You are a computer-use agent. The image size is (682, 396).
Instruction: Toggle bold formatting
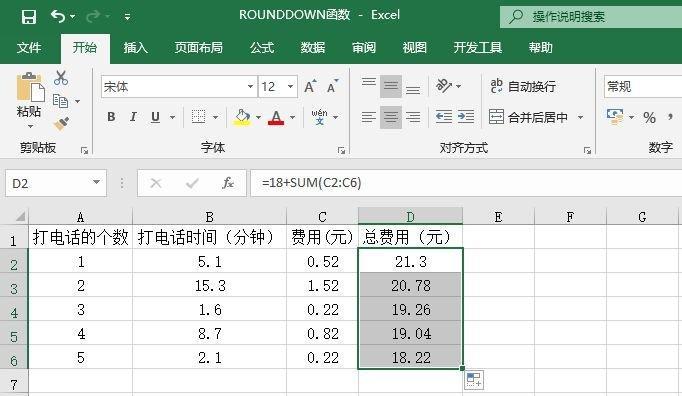click(111, 117)
